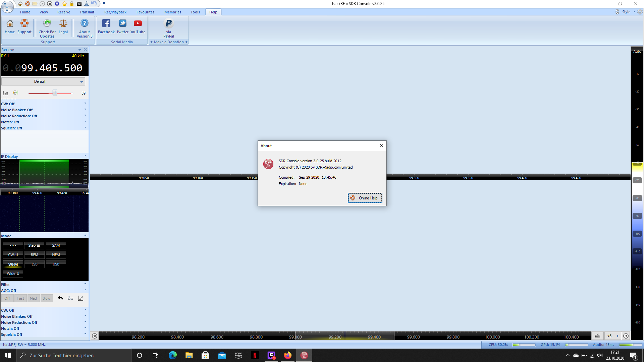Click the Online Help button

pos(365,198)
